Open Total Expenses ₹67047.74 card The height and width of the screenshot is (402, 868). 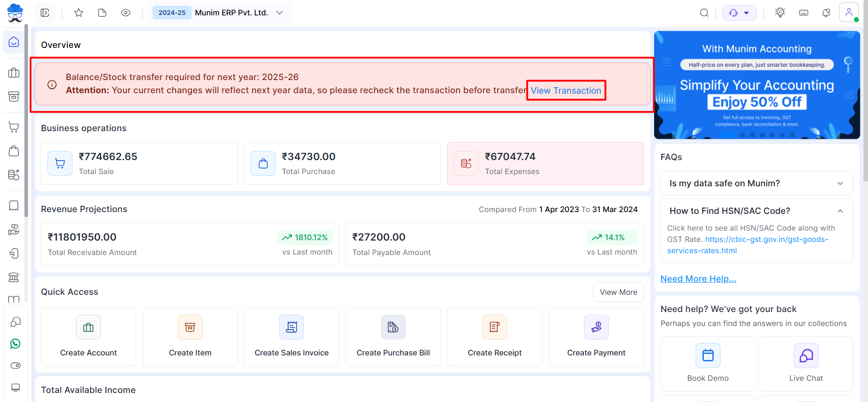tap(545, 164)
